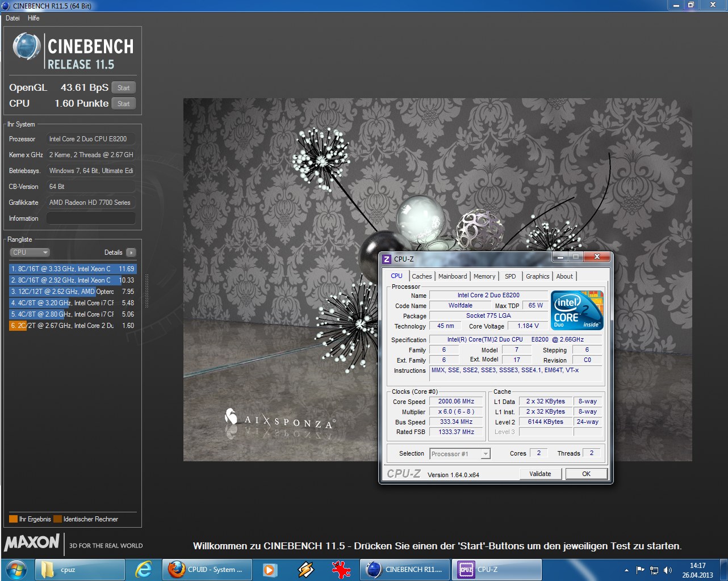Viewport: 728px width, 581px height.
Task: Switch to the Firefox CPUID window
Action: click(x=207, y=570)
